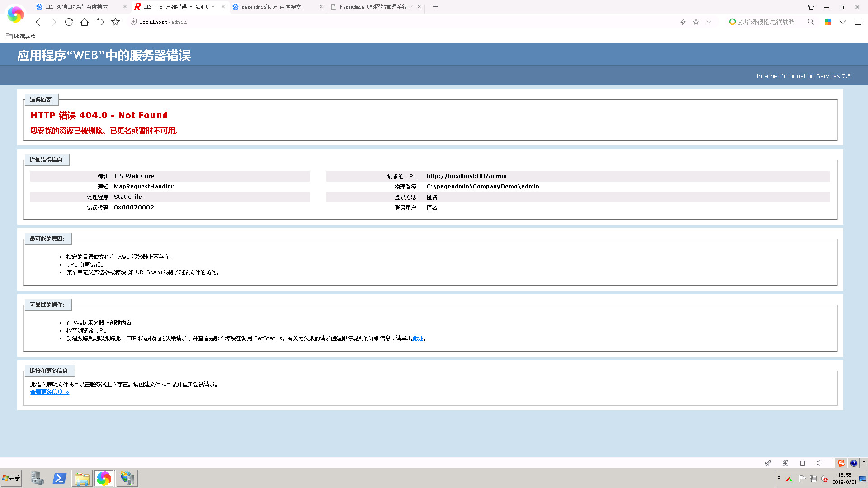Screen dimensions: 868x488
Task: Click the 'HTTP 错误 404.0 - Not Found' heading
Action: (x=99, y=115)
